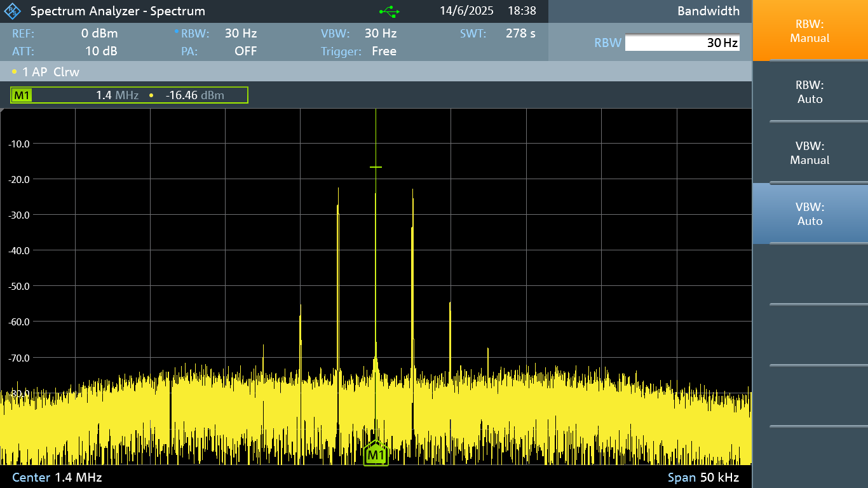Click the Spectrum Analyzer - Spectrum title
The width and height of the screenshot is (868, 488).
point(118,11)
